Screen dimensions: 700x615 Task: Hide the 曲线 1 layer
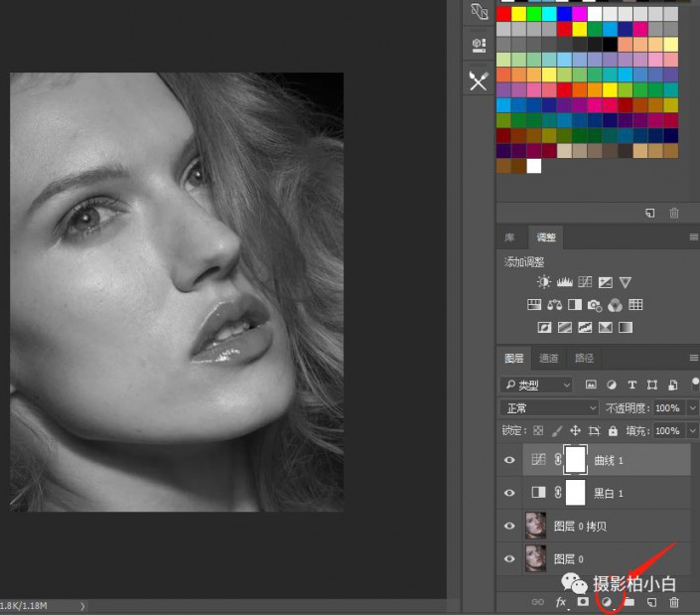[x=510, y=460]
